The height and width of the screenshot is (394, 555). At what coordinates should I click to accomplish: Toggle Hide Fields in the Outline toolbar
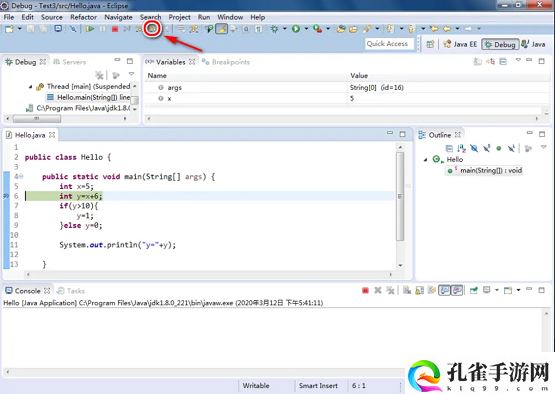[474, 148]
